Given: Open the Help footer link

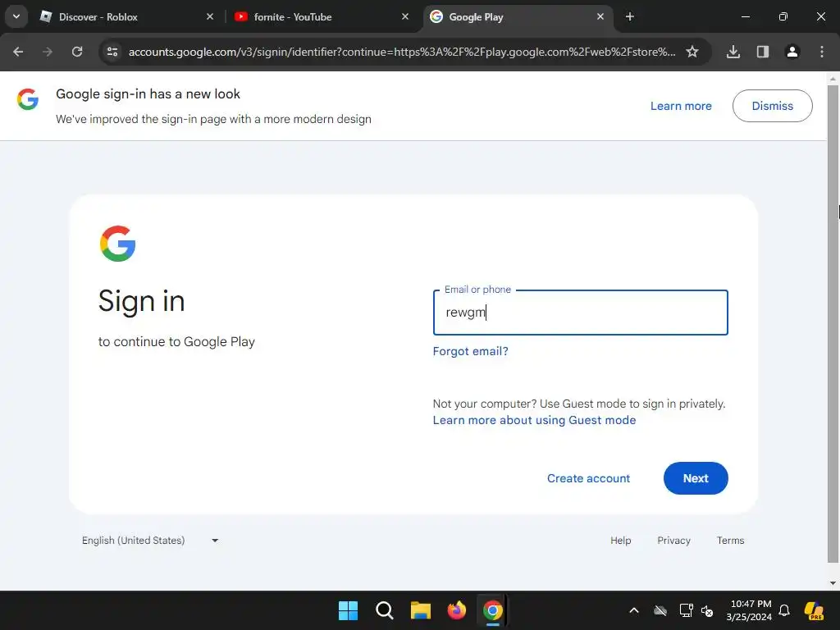Looking at the screenshot, I should point(620,540).
